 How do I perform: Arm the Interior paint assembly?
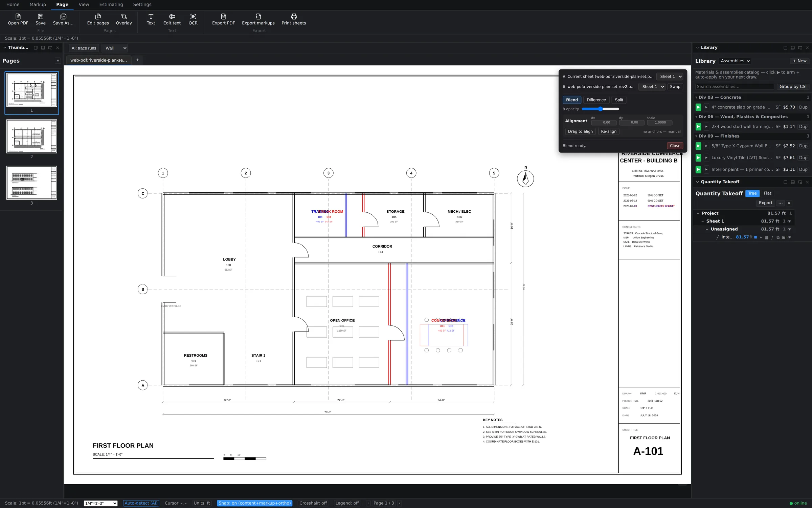tap(698, 169)
